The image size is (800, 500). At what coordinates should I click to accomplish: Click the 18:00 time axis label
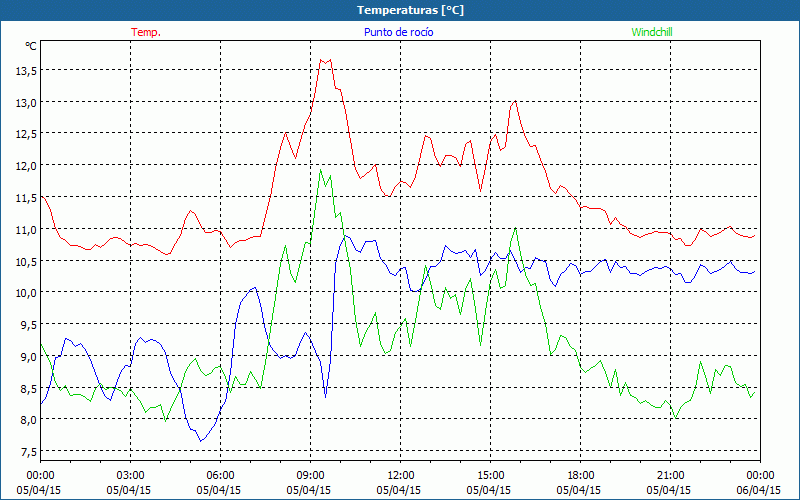(x=580, y=476)
